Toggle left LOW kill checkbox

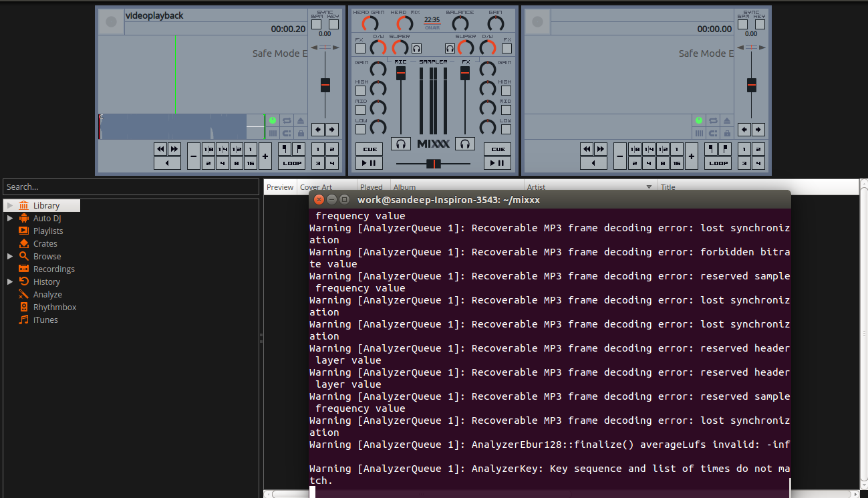point(360,129)
